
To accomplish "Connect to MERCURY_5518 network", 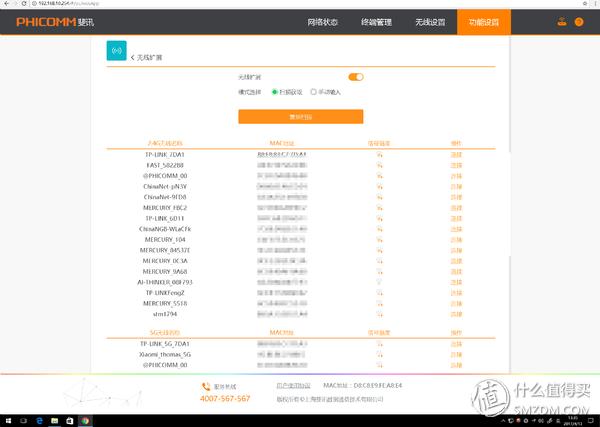I will pyautogui.click(x=456, y=303).
